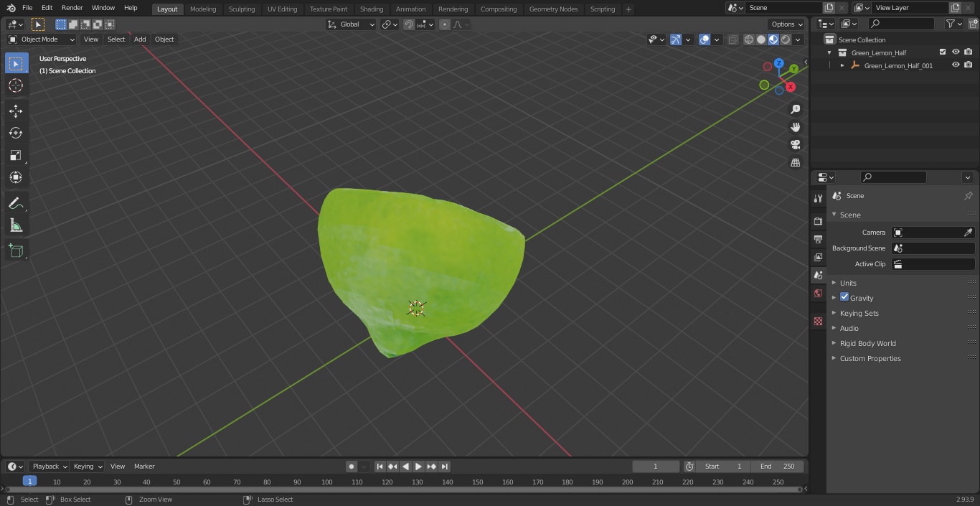This screenshot has height=506, width=980.
Task: Activate the Transform tool
Action: pos(16,177)
